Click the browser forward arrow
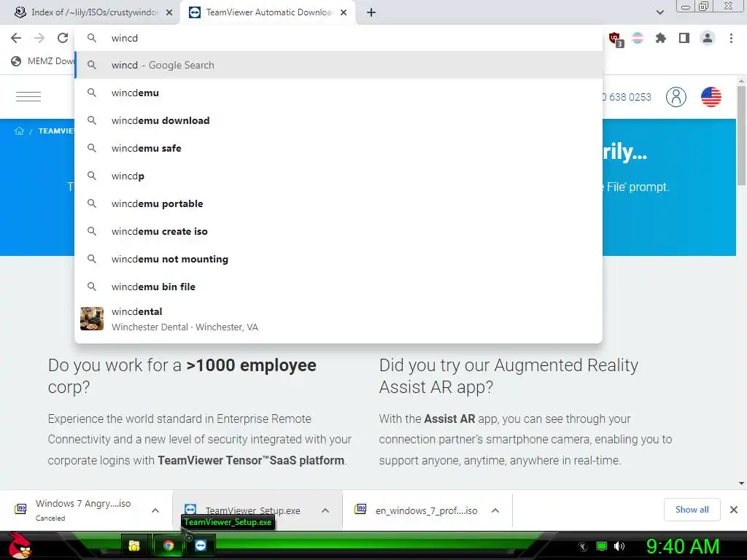The height and width of the screenshot is (560, 747). point(39,38)
